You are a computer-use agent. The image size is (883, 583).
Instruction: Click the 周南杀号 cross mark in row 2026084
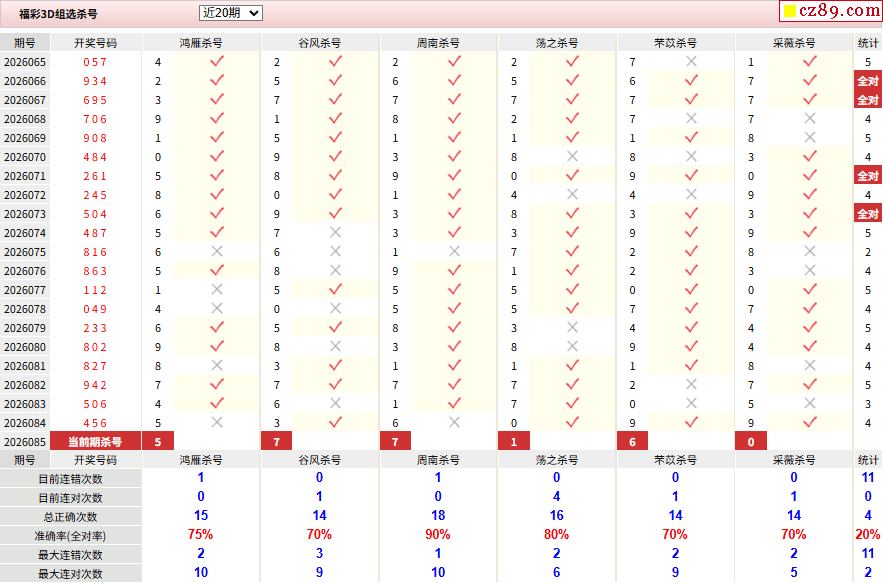point(454,423)
